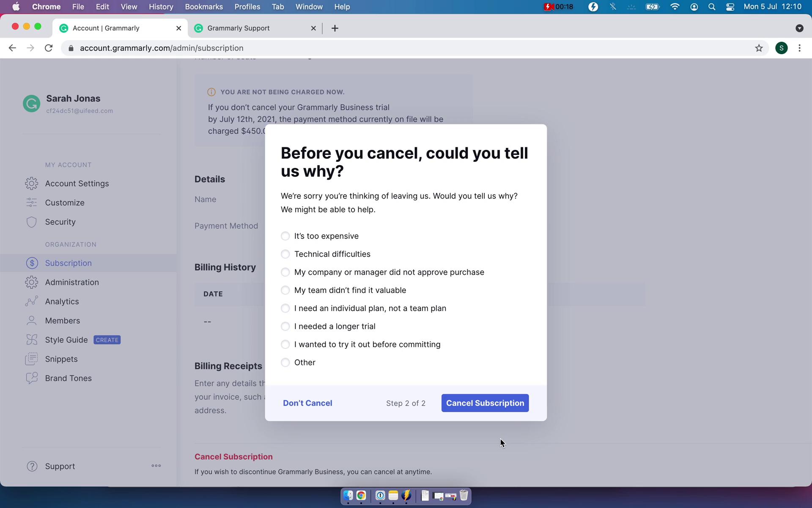Open the Chrome three-dot menu
This screenshot has width=812, height=508.
tap(799, 48)
